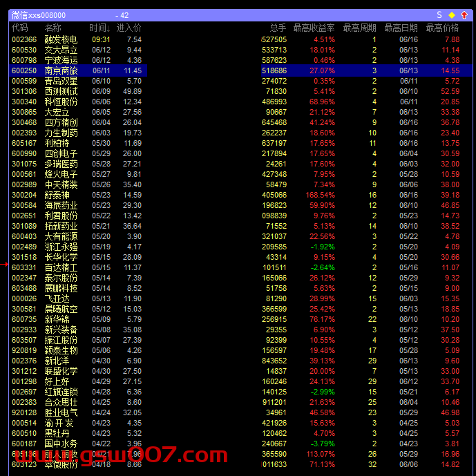Click 71.13% return with price 14.82

tap(322, 464)
